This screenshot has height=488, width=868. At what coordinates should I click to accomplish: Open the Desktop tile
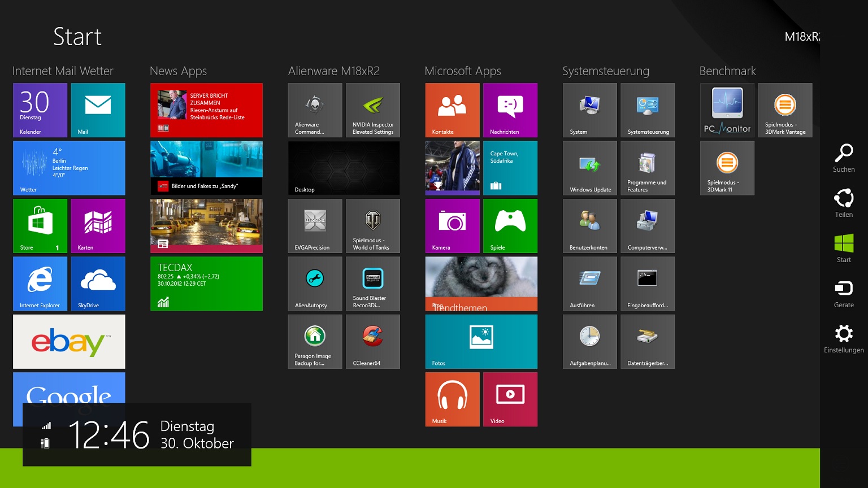[x=344, y=168]
